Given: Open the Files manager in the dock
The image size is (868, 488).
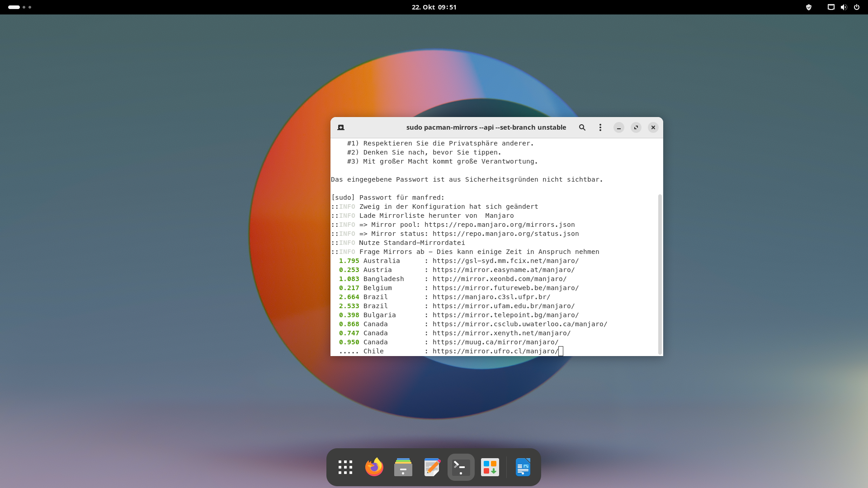Looking at the screenshot, I should 403,467.
